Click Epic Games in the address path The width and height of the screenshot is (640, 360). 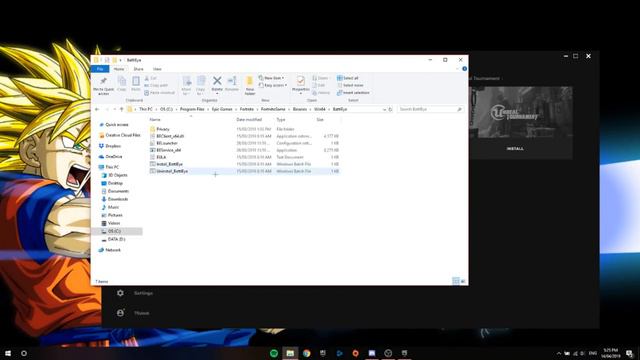[x=222, y=109]
